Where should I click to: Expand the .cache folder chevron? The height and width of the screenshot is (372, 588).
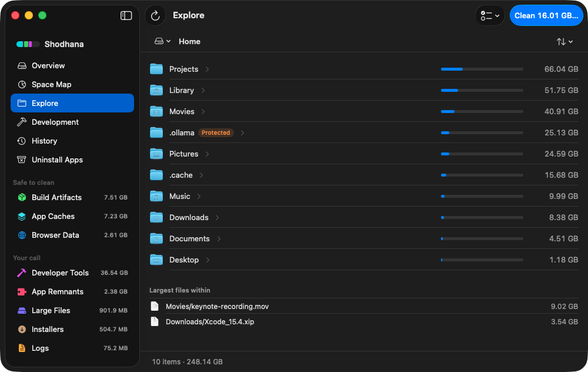pos(201,175)
